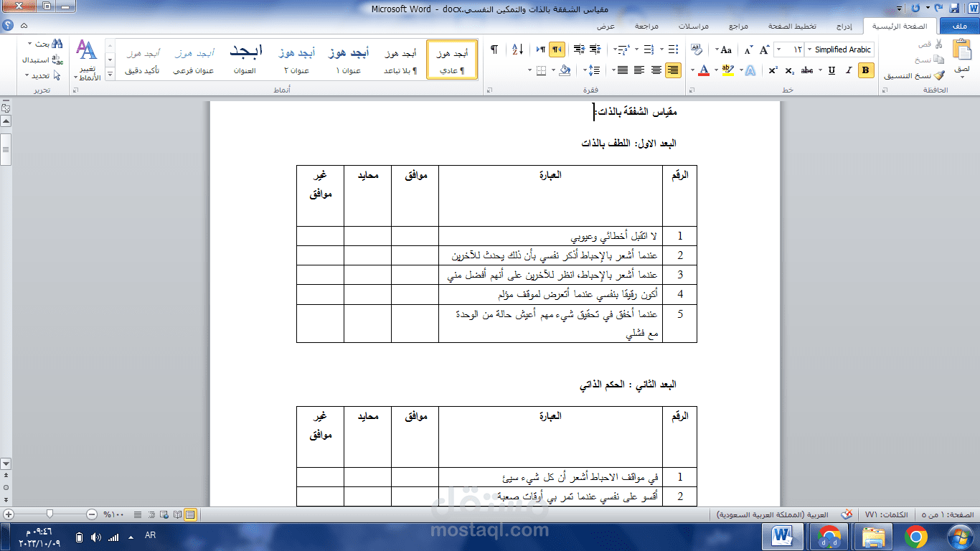The width and height of the screenshot is (980, 551).
Task: Click the Google Chrome taskbar icon
Action: (x=916, y=537)
